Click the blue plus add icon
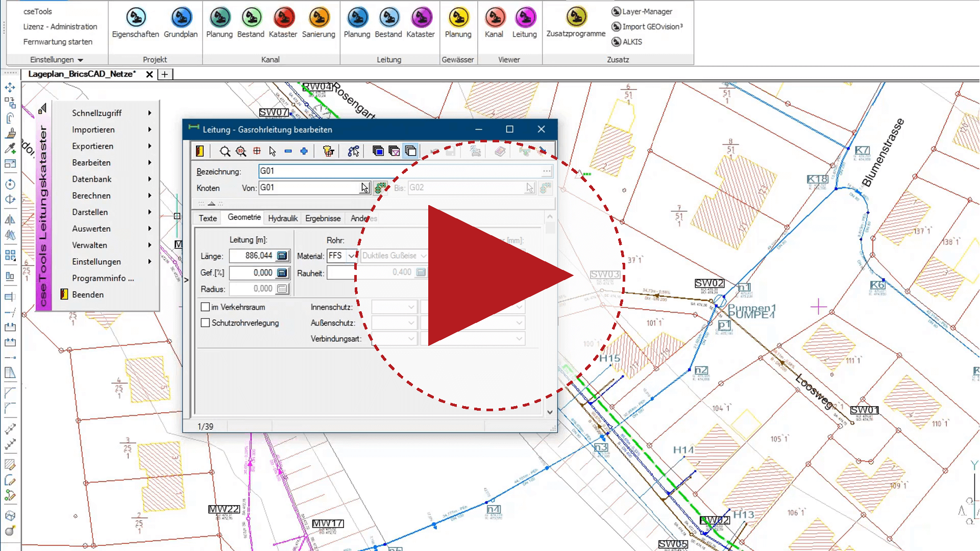The height and width of the screenshot is (551, 980). 304,151
